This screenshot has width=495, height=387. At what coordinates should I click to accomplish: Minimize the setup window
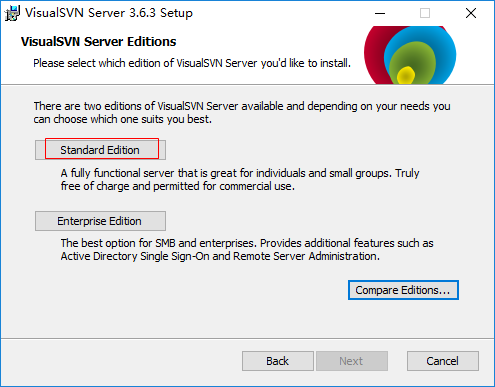(380, 13)
